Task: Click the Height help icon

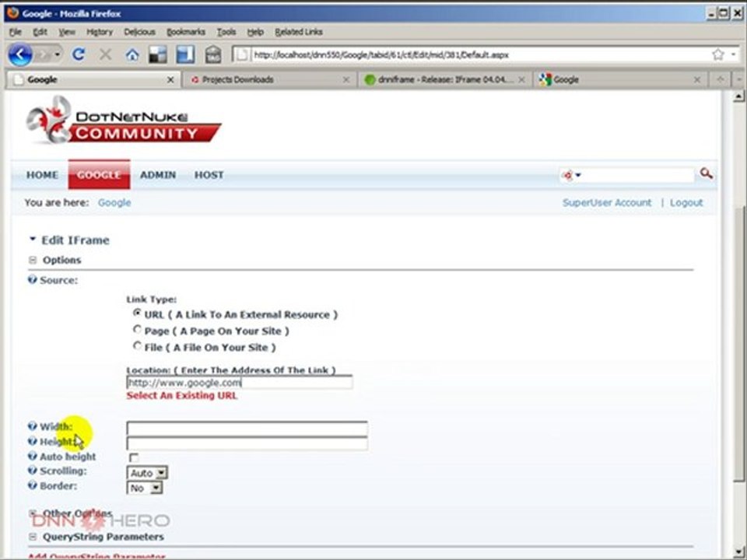Action: [x=32, y=442]
